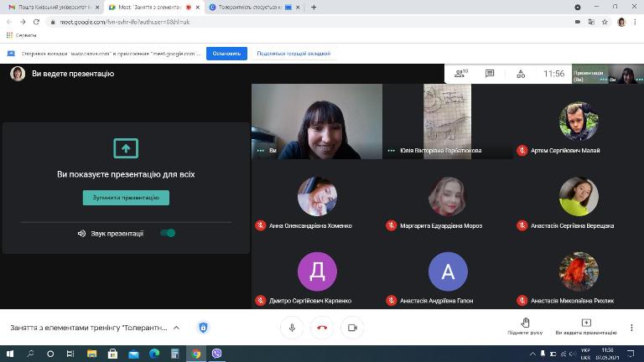Click Артем Сергійович Малай's avatar

tap(579, 122)
